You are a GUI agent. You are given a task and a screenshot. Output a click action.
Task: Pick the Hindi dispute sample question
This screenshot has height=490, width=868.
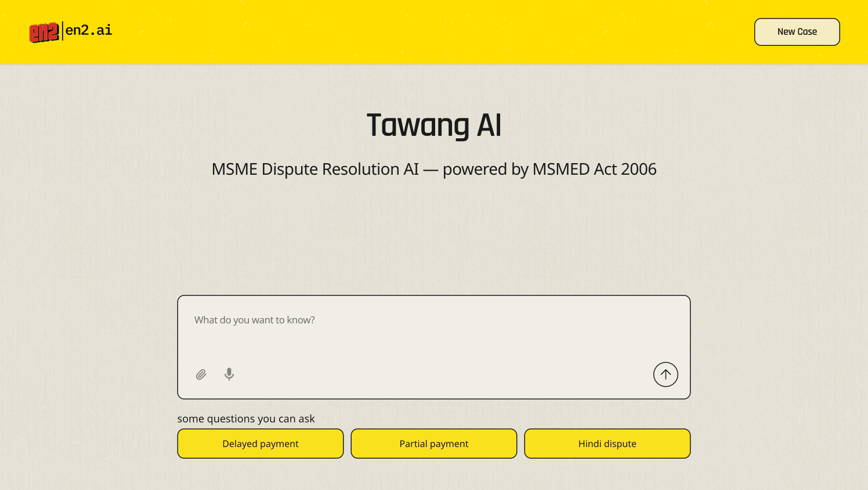[x=607, y=443]
